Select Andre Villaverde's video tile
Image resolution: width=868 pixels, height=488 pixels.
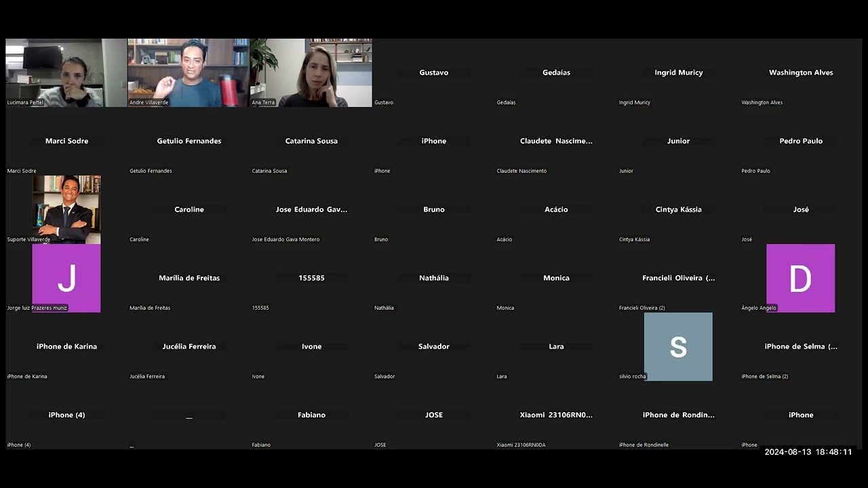(x=189, y=73)
